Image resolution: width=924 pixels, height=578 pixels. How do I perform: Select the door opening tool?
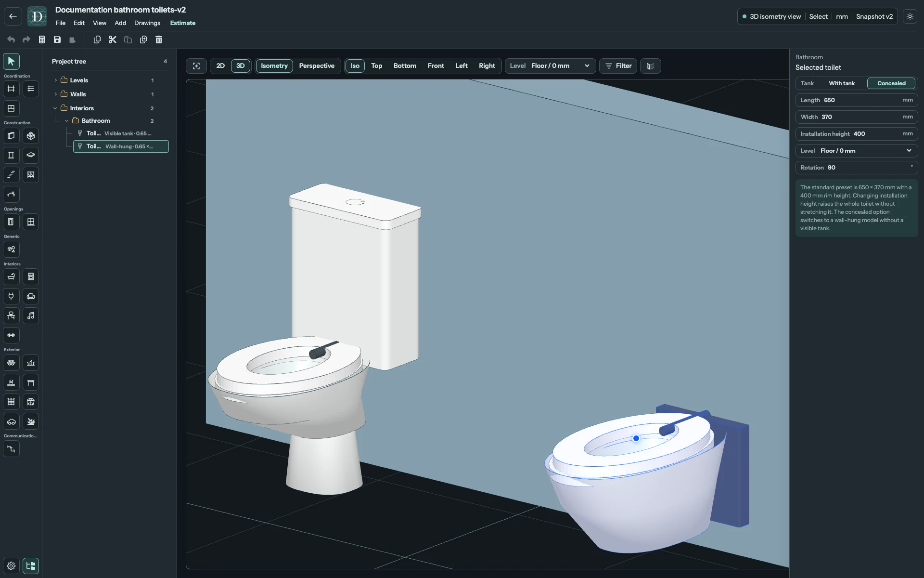coord(11,222)
